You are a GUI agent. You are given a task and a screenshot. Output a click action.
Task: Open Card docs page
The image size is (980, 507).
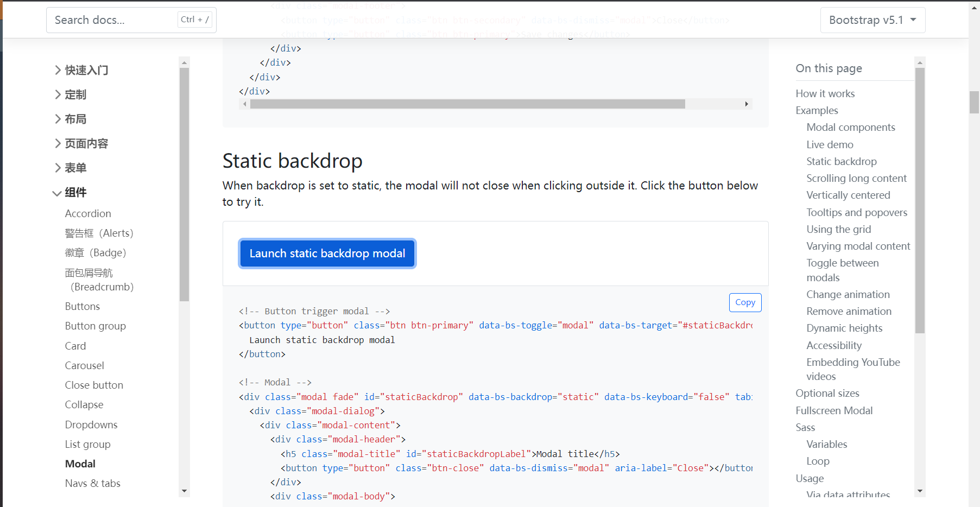pyautogui.click(x=75, y=346)
